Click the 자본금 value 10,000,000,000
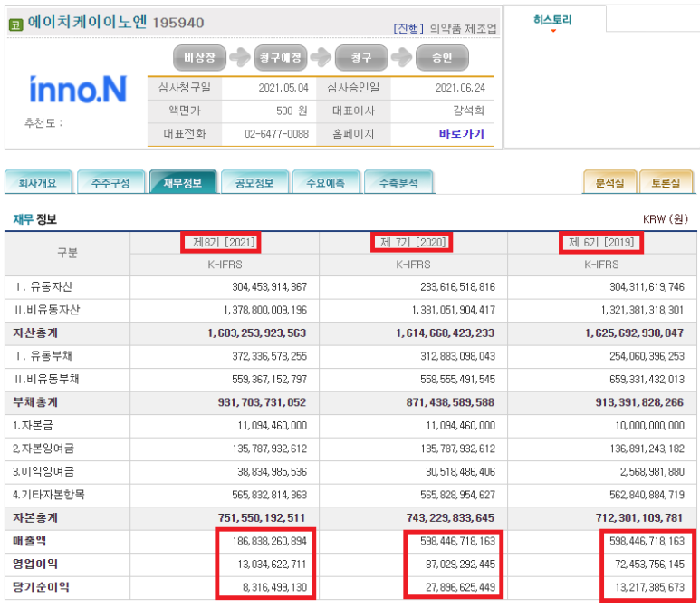This screenshot has width=700, height=608. pos(650,425)
